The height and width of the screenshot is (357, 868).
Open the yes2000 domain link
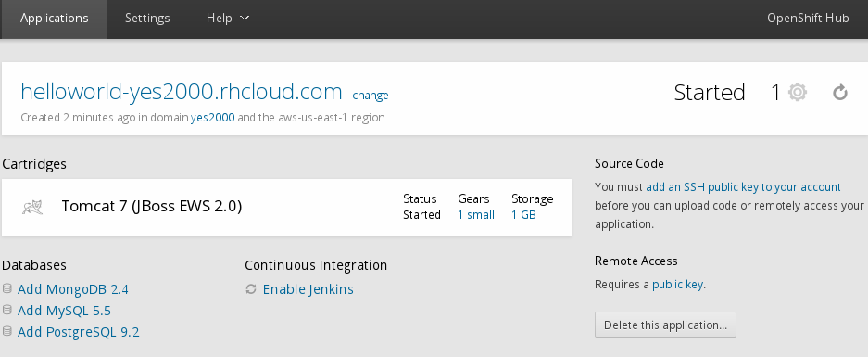pyautogui.click(x=212, y=118)
